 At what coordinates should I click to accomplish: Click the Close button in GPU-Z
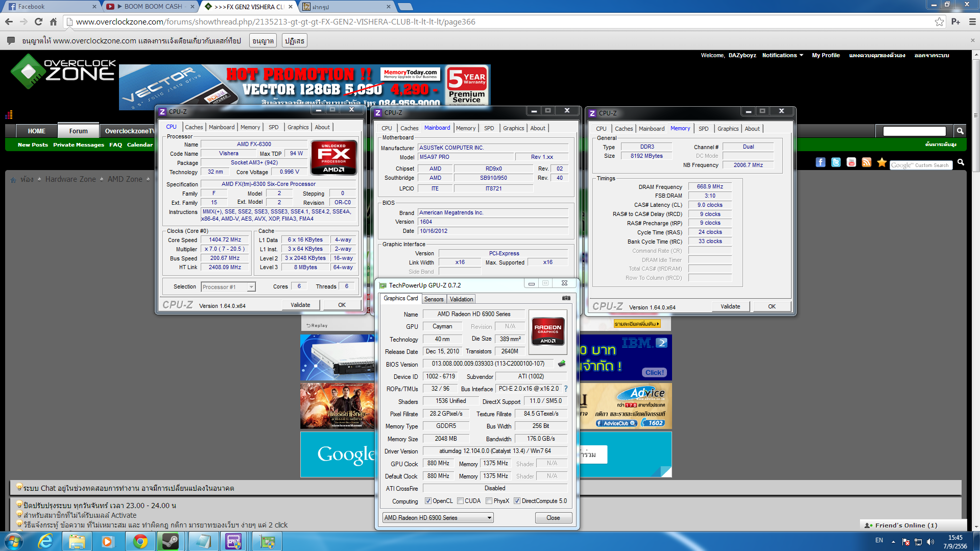point(553,518)
